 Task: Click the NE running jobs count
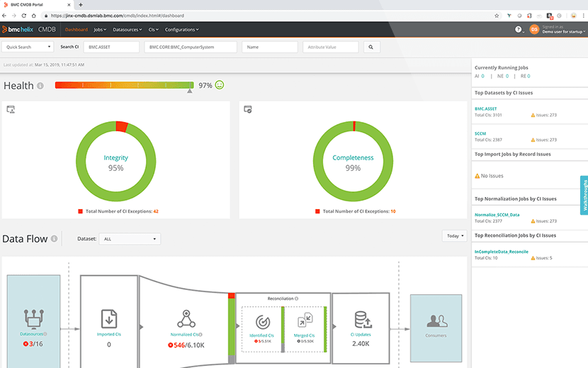coord(507,77)
